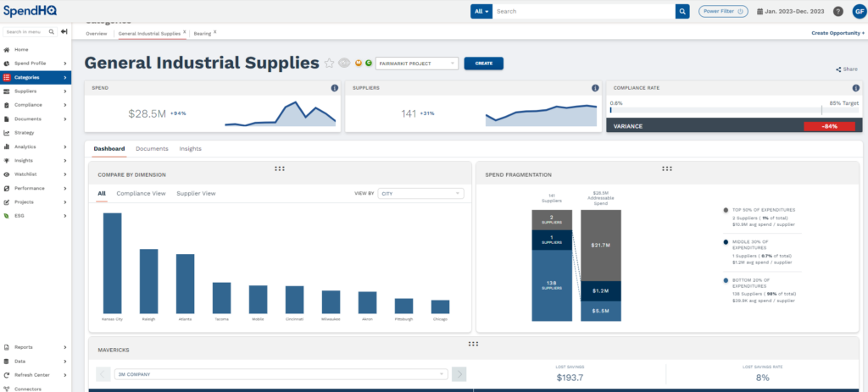868x392 pixels.
Task: Switch to the Documents tab in the main panel
Action: pos(152,149)
